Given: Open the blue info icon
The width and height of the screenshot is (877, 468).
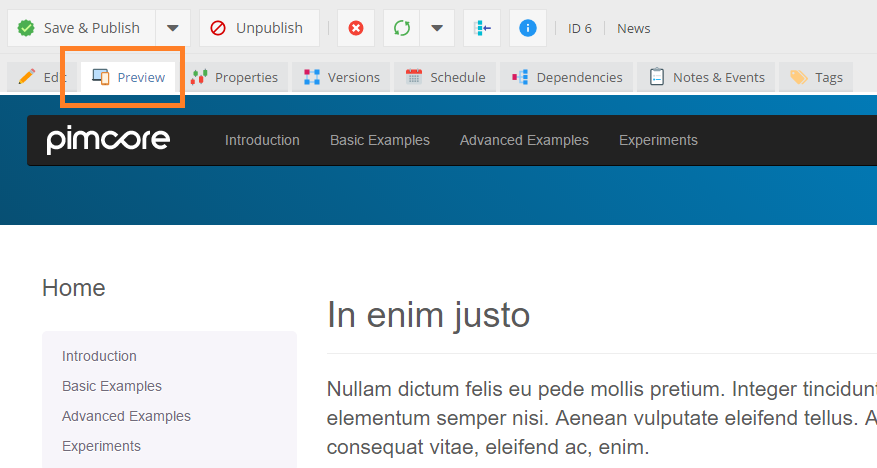Looking at the screenshot, I should coord(528,28).
